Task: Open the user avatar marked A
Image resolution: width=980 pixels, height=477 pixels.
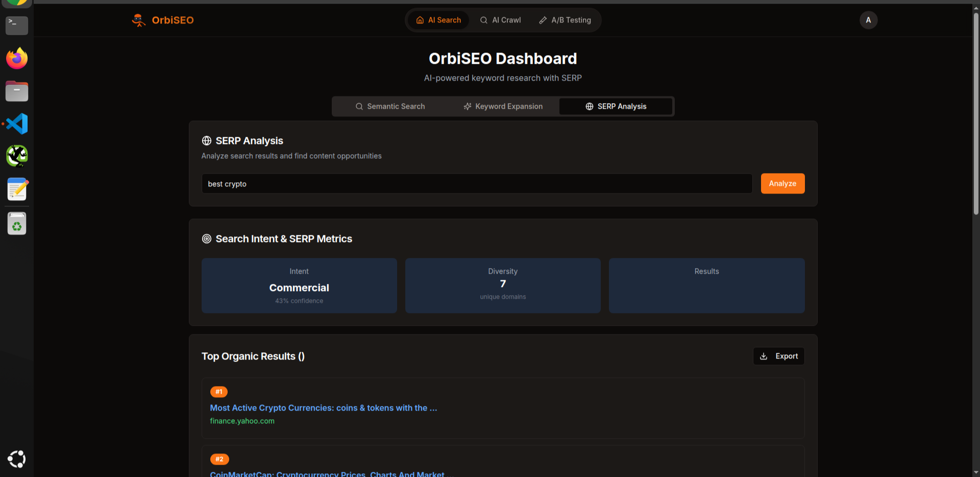Action: 868,20
